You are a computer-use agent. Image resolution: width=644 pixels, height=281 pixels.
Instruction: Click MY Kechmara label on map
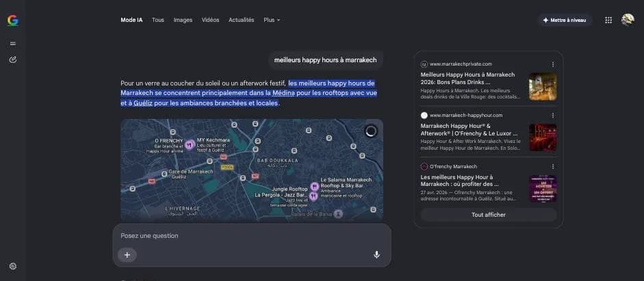pyautogui.click(x=213, y=140)
